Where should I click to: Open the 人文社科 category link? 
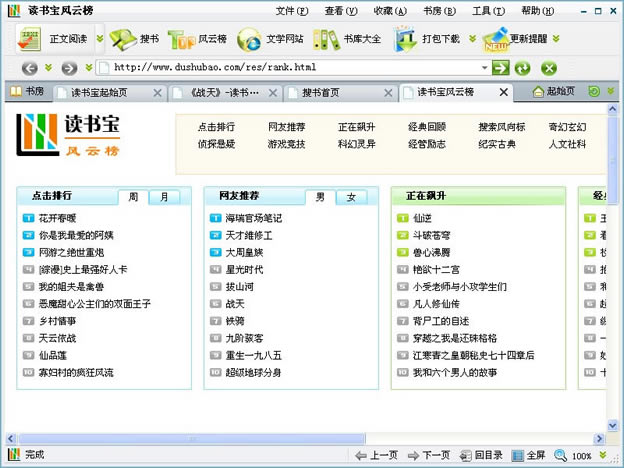(x=567, y=144)
